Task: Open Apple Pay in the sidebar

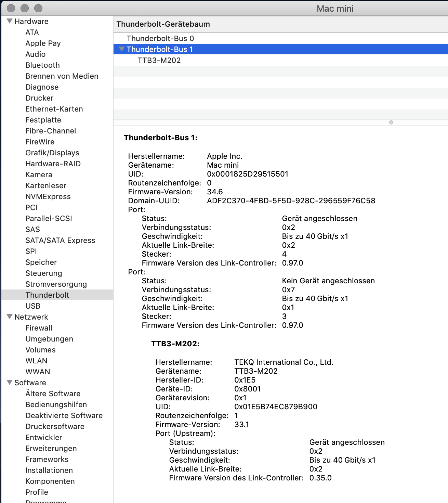Action: pyautogui.click(x=43, y=43)
